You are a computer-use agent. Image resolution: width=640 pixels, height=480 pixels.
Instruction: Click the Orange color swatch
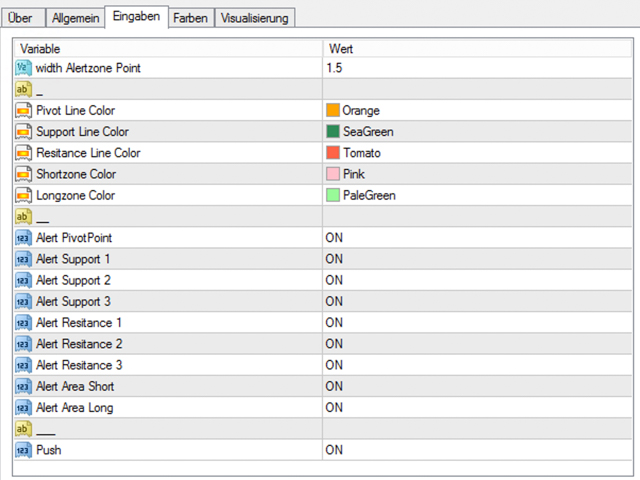[333, 110]
